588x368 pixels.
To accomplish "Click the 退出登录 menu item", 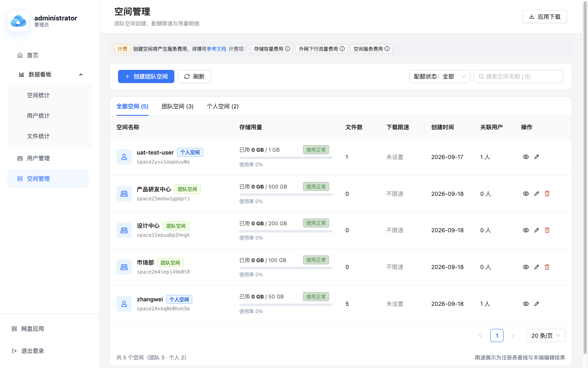I will point(49,351).
